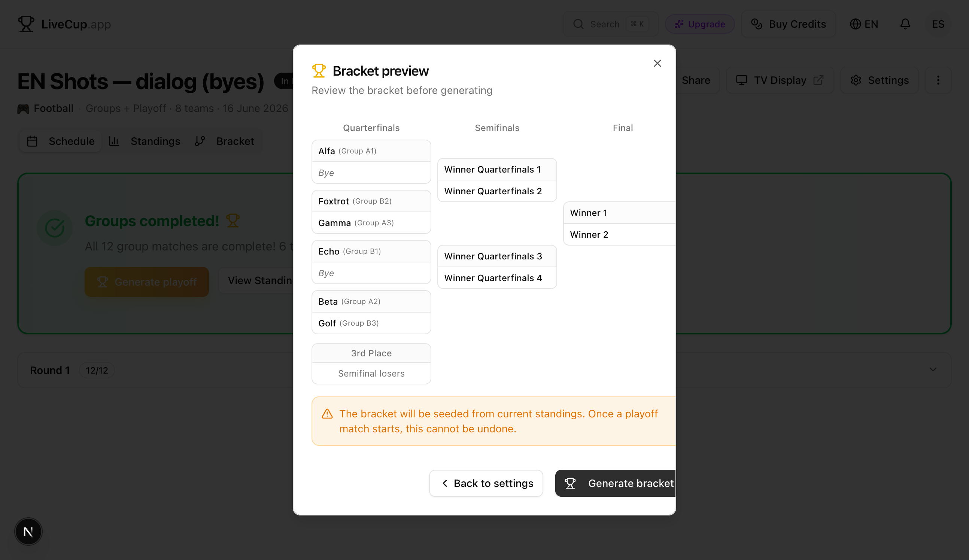Click the gold trophy icon beside Bracket preview
969x560 pixels.
point(319,71)
